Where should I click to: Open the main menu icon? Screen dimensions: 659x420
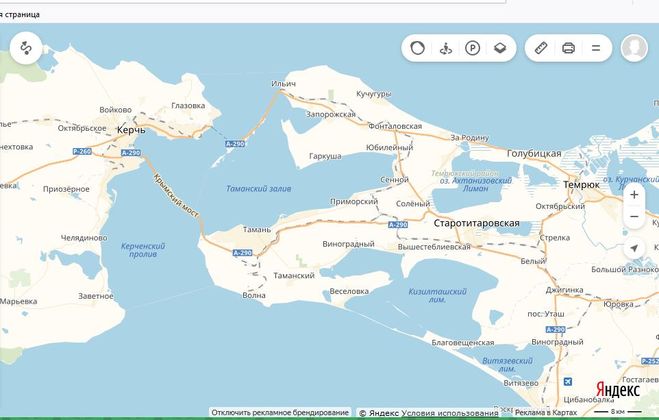click(x=596, y=48)
